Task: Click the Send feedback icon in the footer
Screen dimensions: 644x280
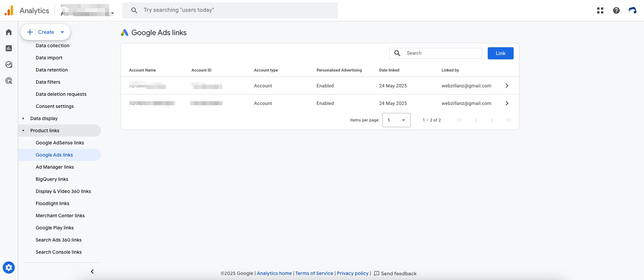Action: (x=377, y=274)
